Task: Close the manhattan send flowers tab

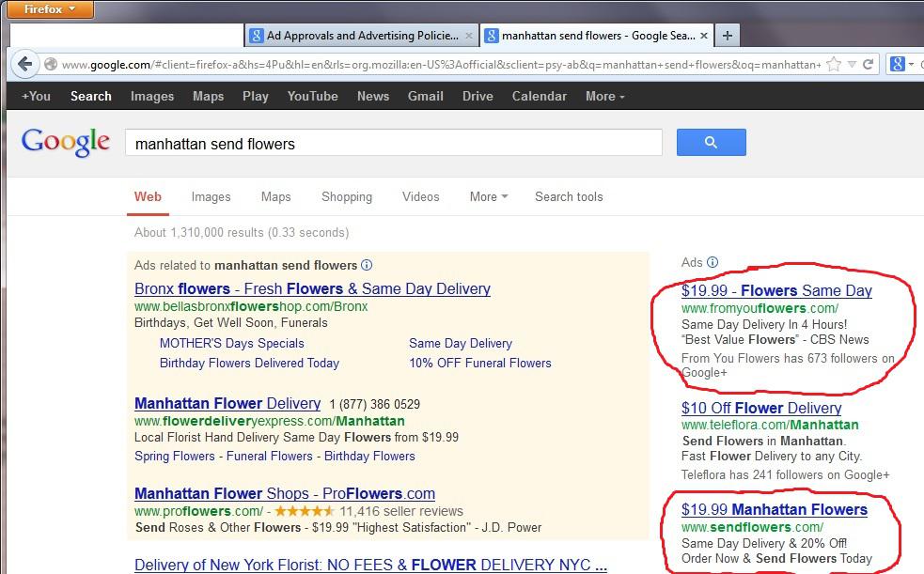Action: 704,36
